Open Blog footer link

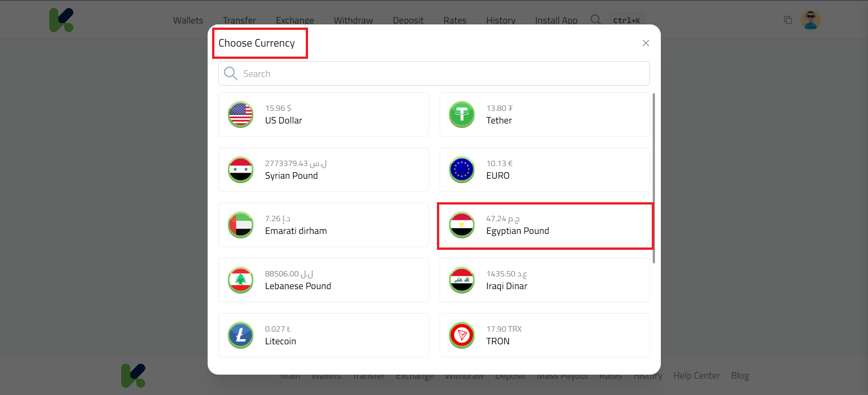point(740,376)
